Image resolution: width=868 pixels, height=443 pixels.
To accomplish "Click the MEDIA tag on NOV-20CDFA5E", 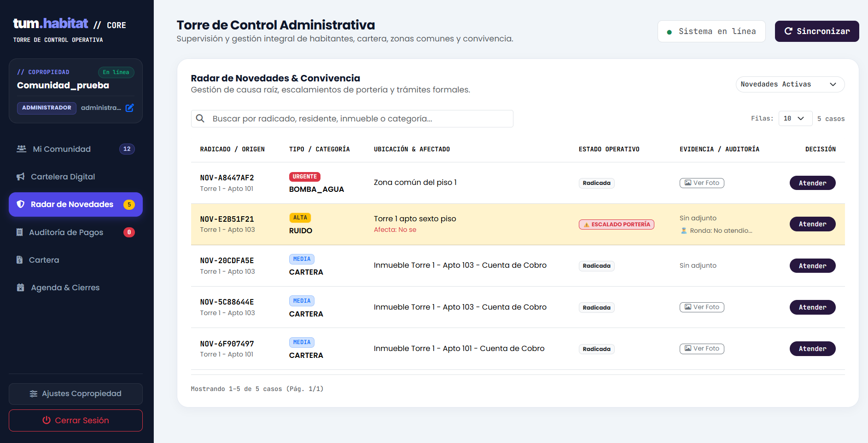I will [x=302, y=259].
